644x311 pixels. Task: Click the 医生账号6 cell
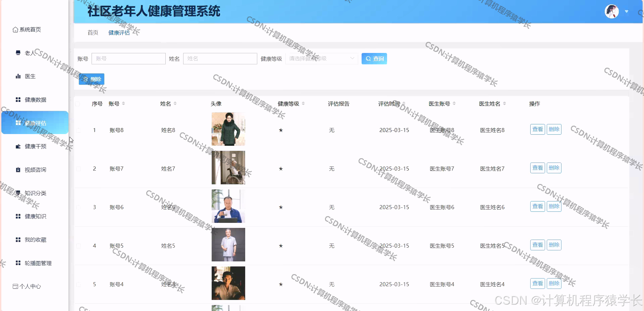[442, 207]
